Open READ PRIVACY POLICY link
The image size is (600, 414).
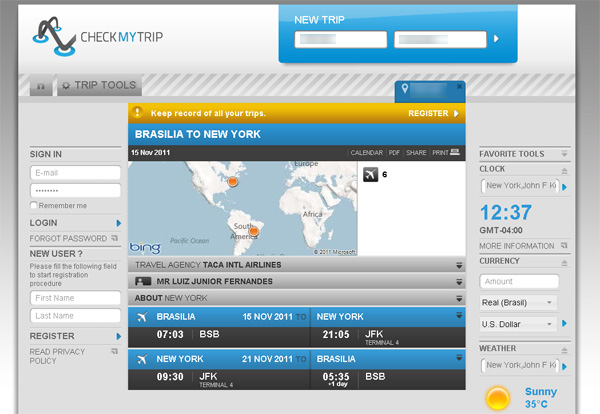pos(73,356)
